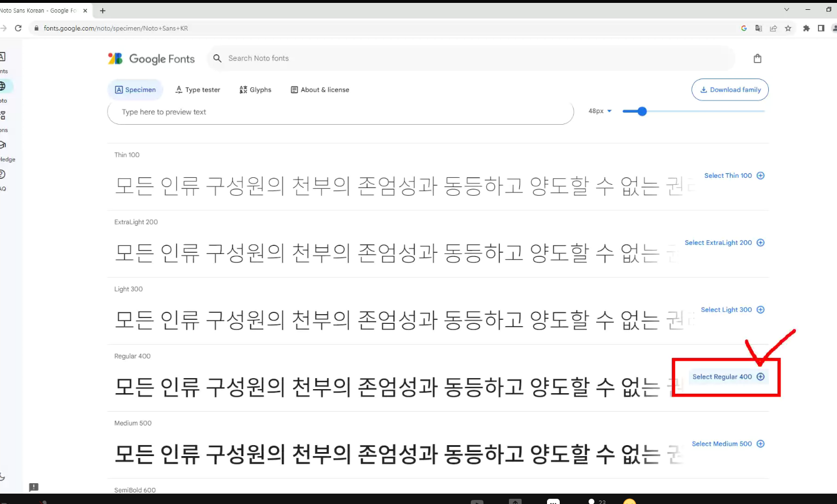Open the Knowledge item in sidebar
Image resolution: width=837 pixels, height=504 pixels.
point(3,145)
